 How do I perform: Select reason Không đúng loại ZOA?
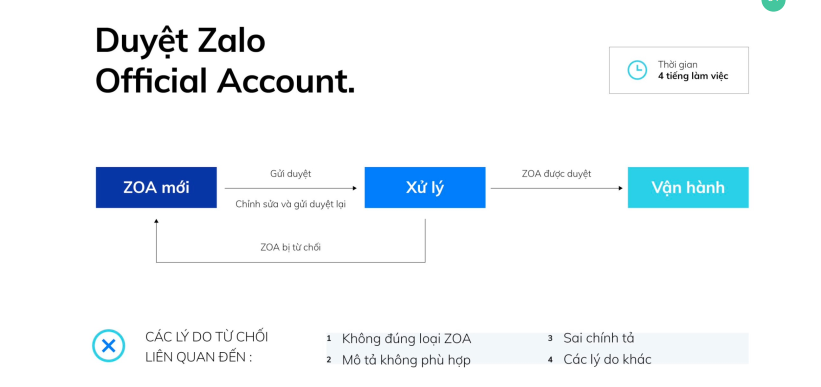coord(406,339)
